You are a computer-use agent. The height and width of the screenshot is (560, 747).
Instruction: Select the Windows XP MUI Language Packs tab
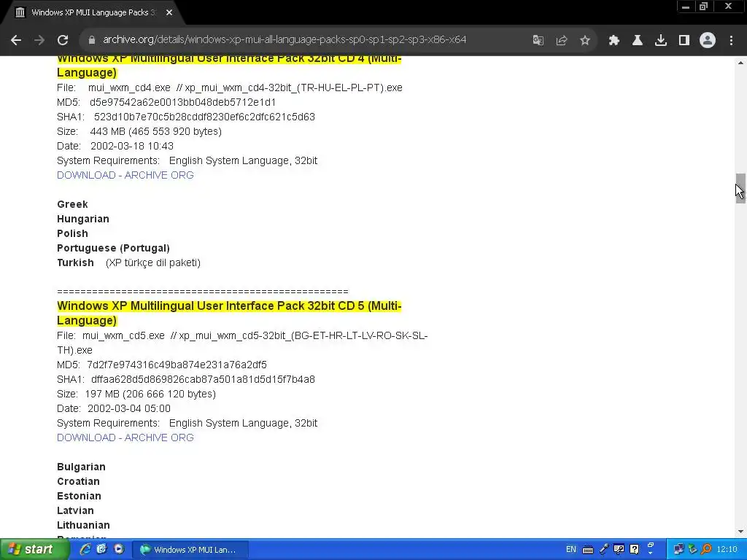pyautogui.click(x=93, y=12)
